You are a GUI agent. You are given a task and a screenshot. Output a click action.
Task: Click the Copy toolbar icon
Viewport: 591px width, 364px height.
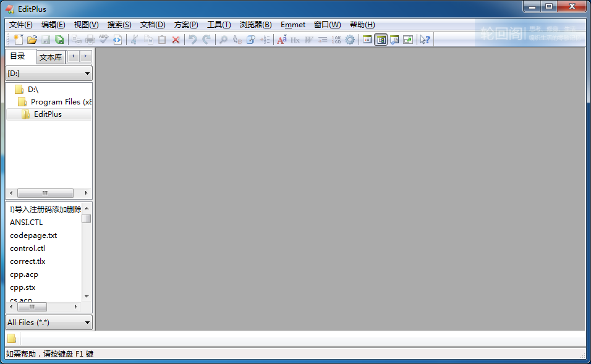coord(148,40)
